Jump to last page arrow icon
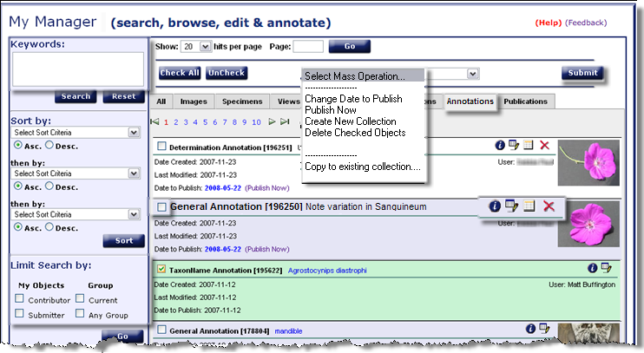This screenshot has width=644, height=353. [285, 122]
